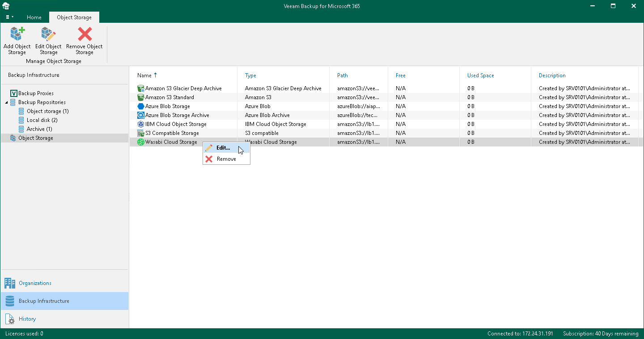Click the Amazon S3 Glacier Deep Archive icon
Screen dimensions: 644x339
tap(141, 88)
